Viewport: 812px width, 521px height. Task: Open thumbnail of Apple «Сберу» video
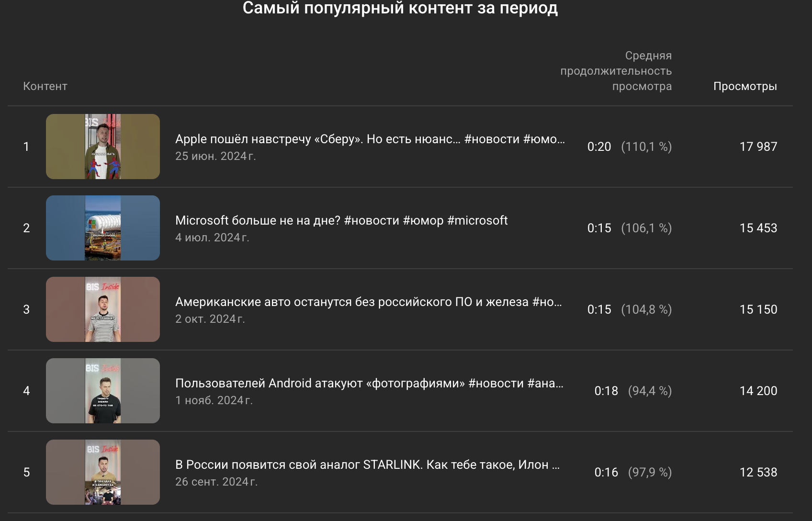(103, 147)
